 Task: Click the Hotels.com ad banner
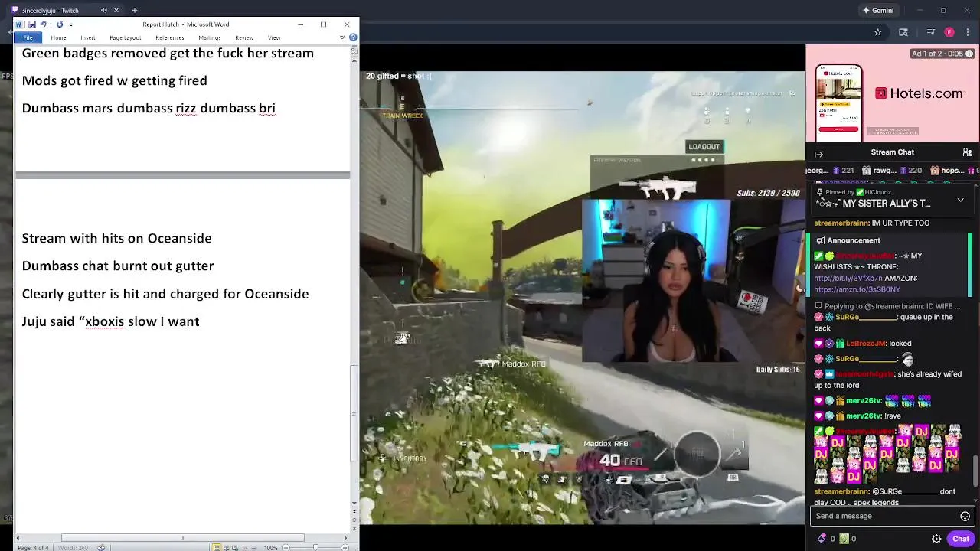click(x=893, y=93)
